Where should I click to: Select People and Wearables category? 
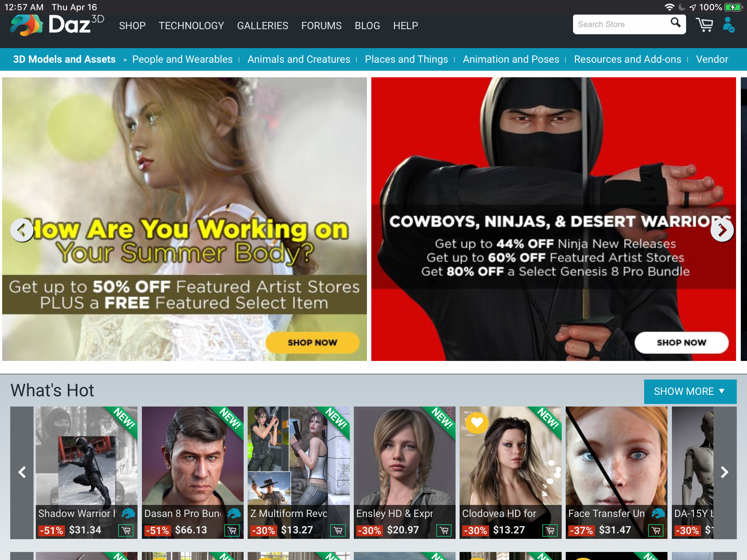[182, 59]
